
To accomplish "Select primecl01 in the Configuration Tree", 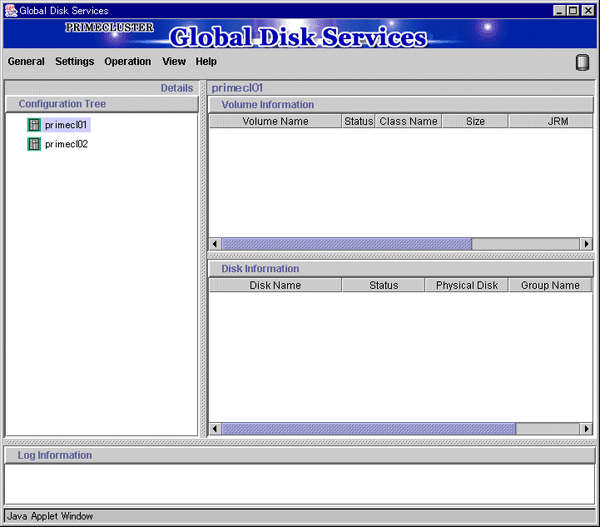I will [66, 125].
